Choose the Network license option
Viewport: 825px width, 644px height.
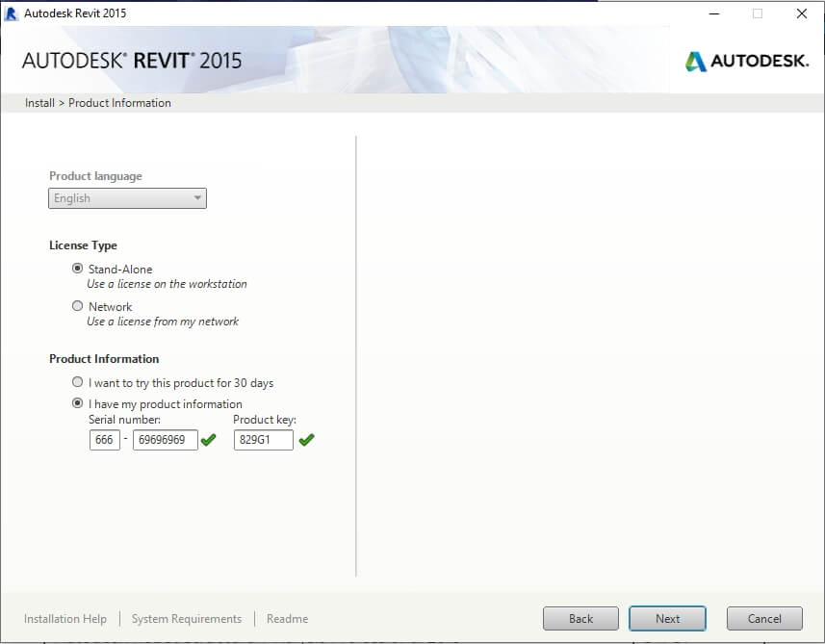78,307
